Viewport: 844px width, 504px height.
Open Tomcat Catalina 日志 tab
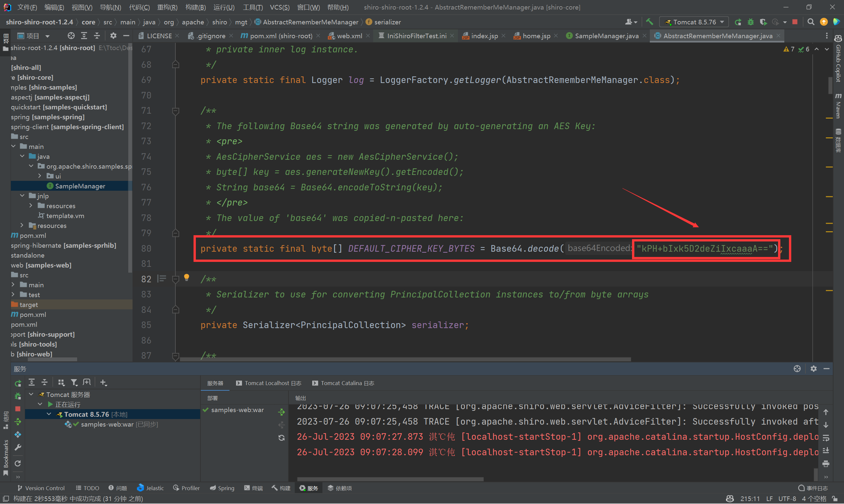[343, 383]
